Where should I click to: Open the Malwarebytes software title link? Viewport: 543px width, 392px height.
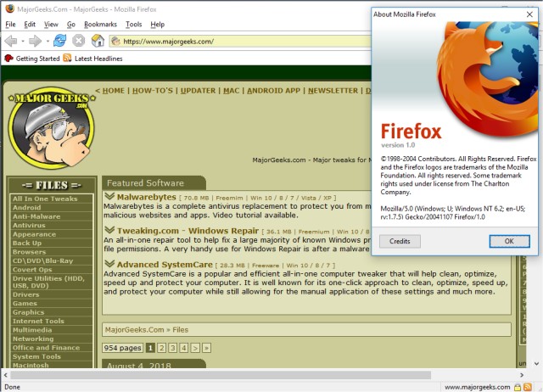pos(147,197)
